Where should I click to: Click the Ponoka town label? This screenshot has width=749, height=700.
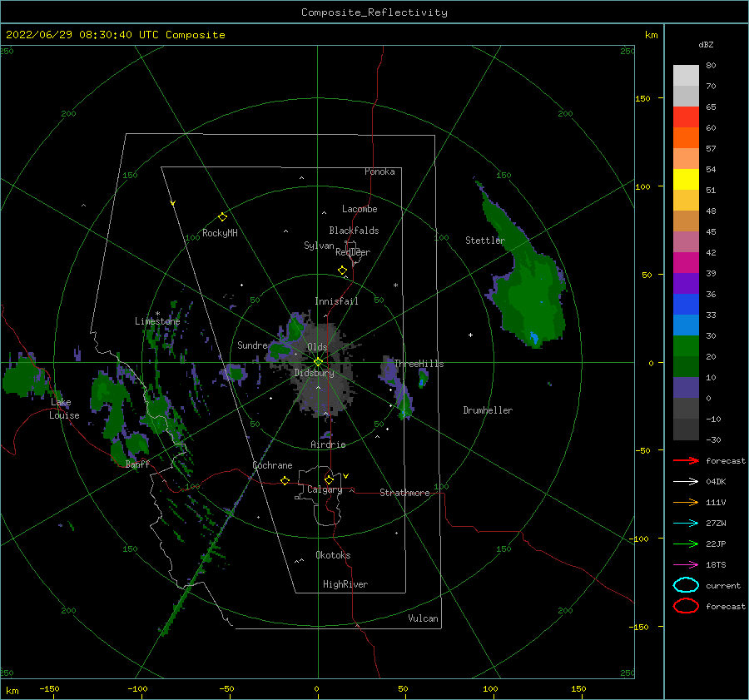click(x=379, y=171)
